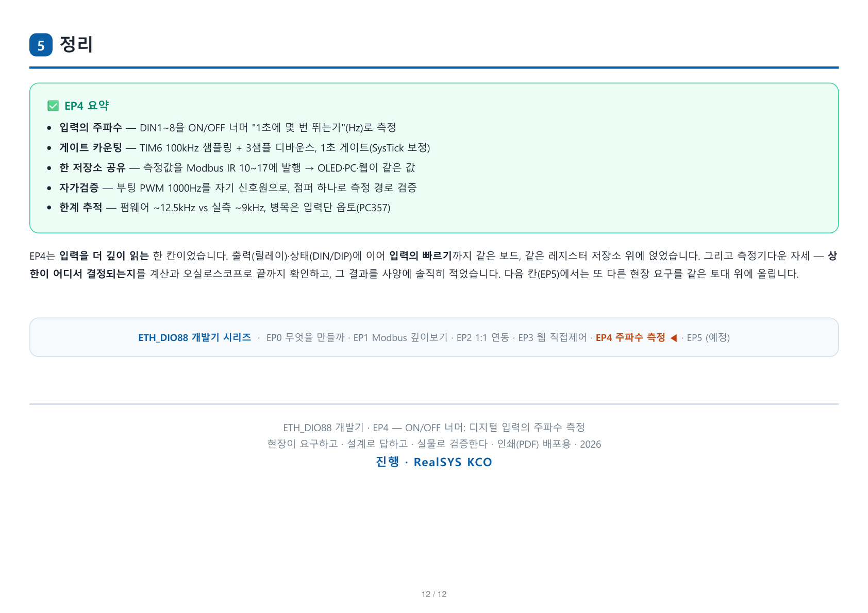
Task: Click the bold phrase 입력을 더 깊이 읽는
Action: point(104,256)
